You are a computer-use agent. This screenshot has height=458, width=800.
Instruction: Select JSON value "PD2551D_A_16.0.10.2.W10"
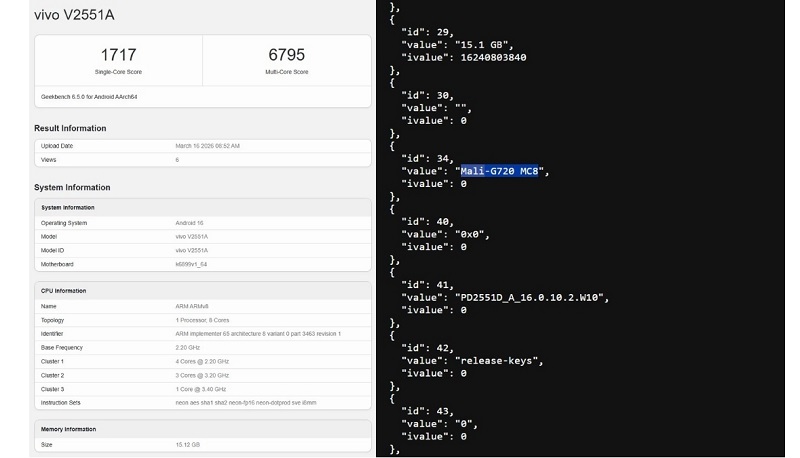tap(529, 298)
